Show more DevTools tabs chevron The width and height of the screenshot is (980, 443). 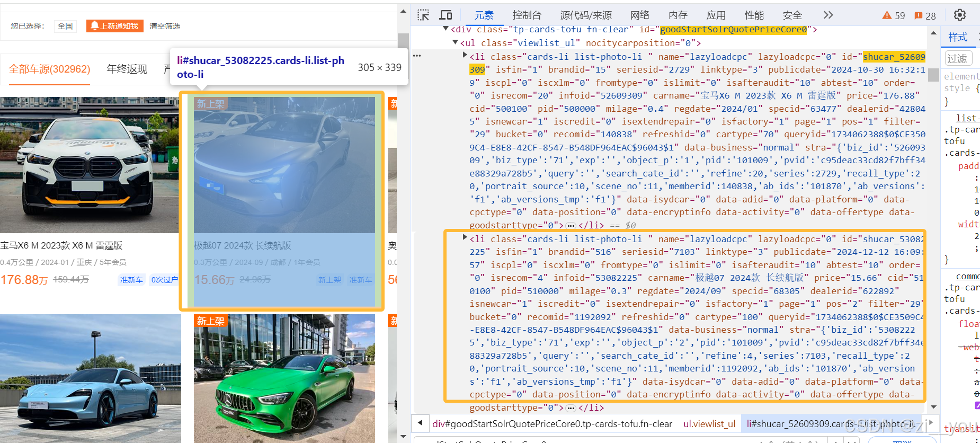[x=828, y=15]
